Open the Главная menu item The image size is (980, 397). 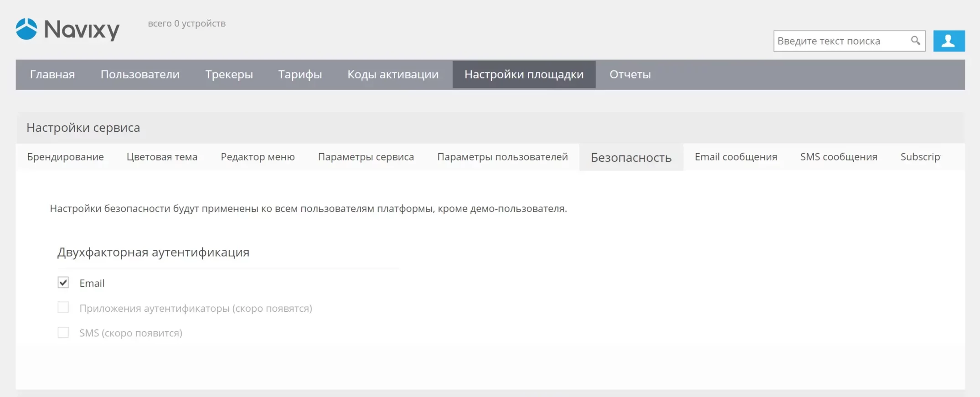click(52, 74)
